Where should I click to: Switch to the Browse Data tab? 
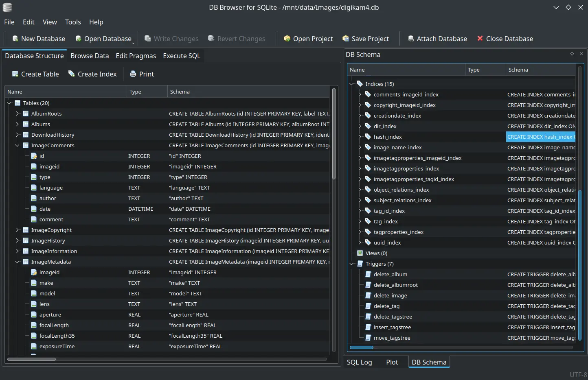90,56
